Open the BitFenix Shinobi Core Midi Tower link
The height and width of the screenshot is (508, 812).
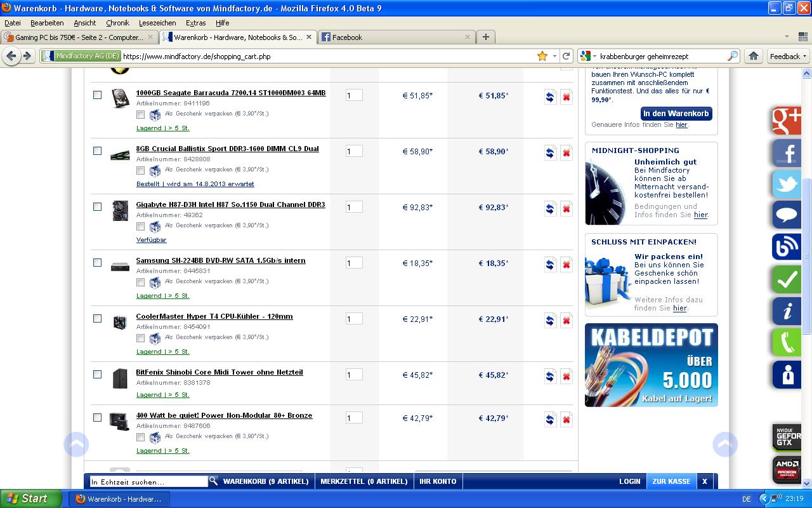(219, 372)
